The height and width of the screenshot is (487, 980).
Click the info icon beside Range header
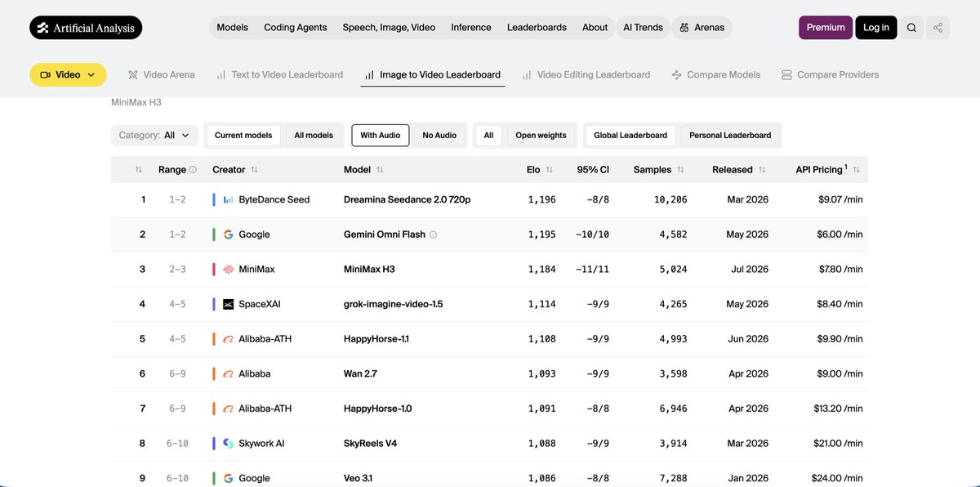click(193, 170)
